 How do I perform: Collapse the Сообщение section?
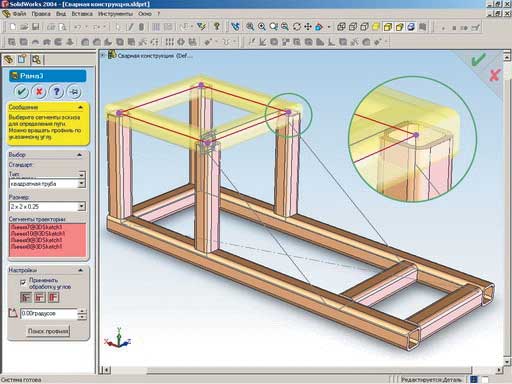[80, 107]
